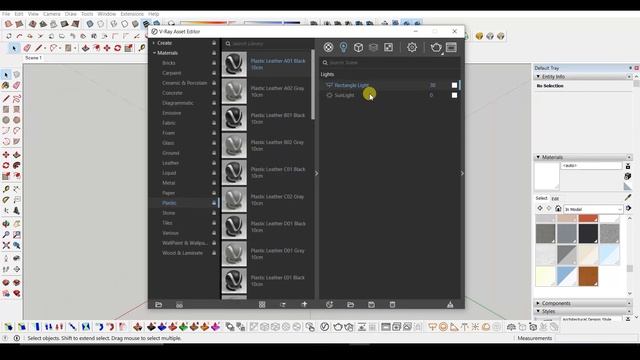Click the add to scene plus icon
Screen dimensions: 640x360
pos(304,304)
